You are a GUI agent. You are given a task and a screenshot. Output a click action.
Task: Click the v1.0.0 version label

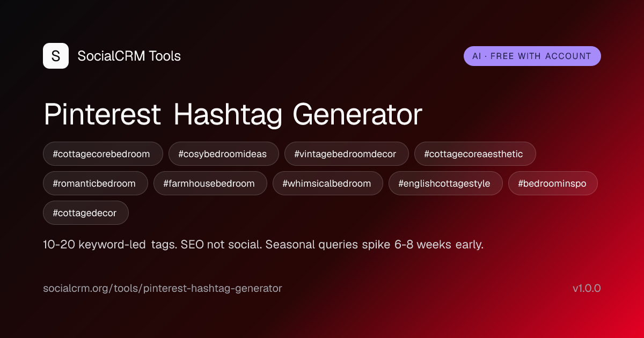coord(587,288)
